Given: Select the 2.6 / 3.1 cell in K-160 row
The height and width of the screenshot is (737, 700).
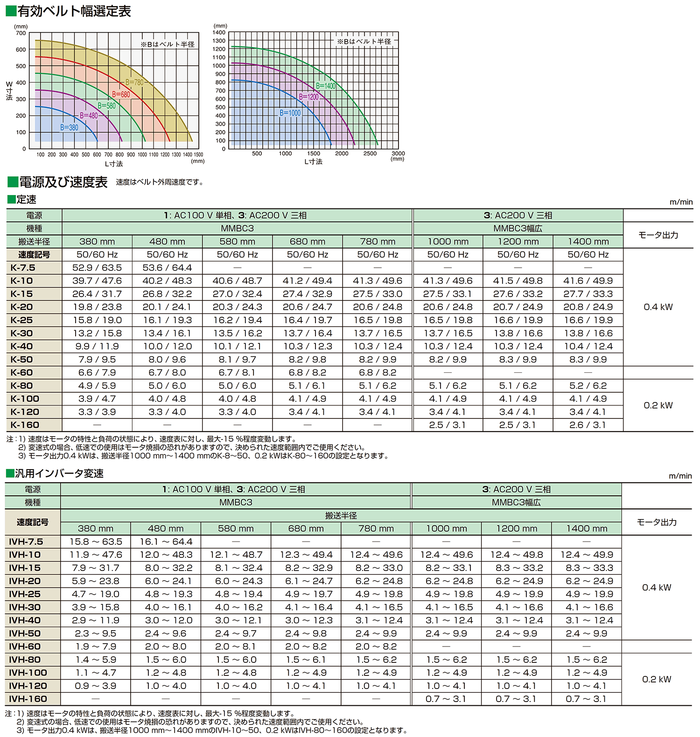Looking at the screenshot, I should coord(588,425).
